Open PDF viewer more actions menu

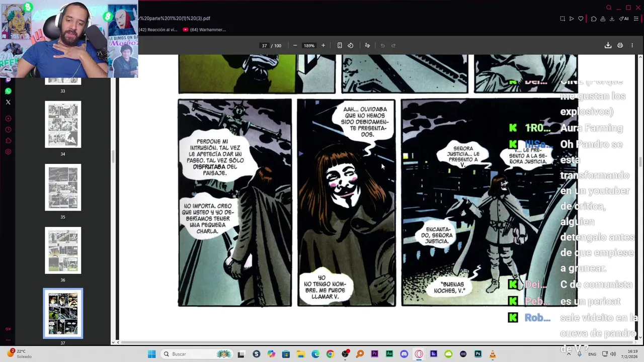tap(632, 45)
